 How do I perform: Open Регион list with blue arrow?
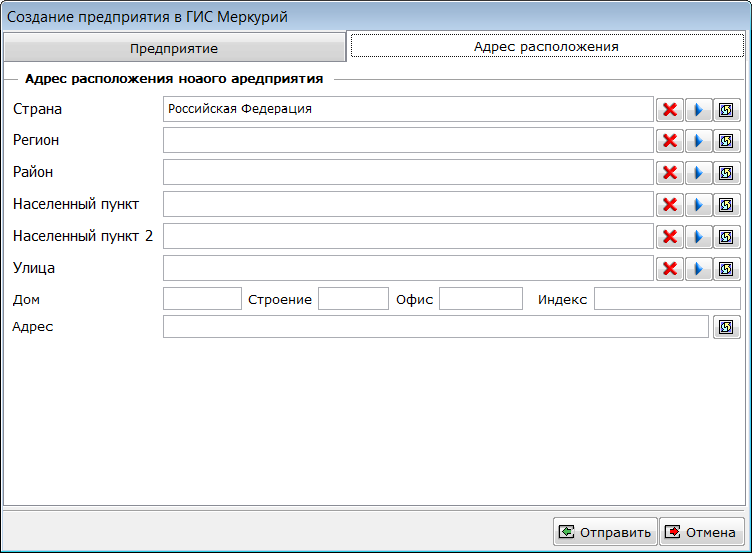698,141
